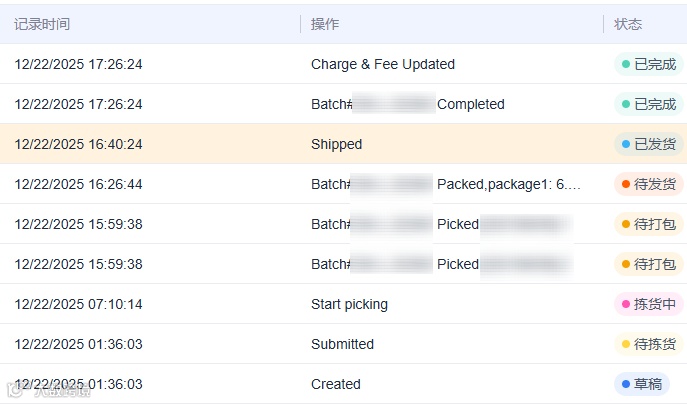Click the 操作 column header
The width and height of the screenshot is (687, 404).
point(324,24)
